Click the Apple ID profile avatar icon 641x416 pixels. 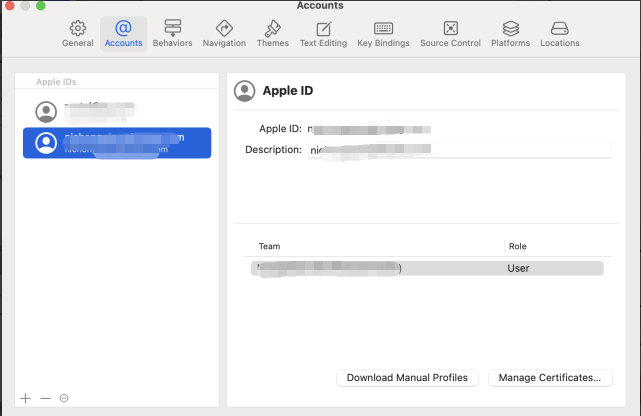[x=244, y=91]
